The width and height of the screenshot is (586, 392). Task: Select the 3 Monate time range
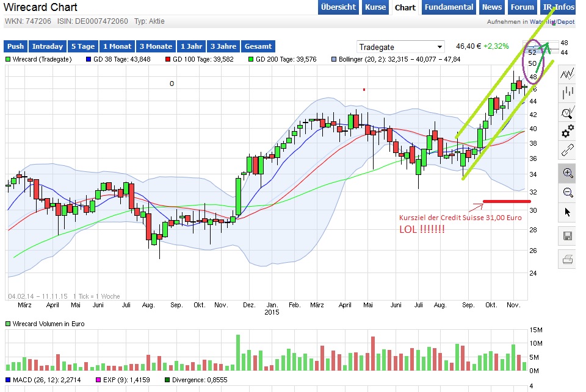156,46
